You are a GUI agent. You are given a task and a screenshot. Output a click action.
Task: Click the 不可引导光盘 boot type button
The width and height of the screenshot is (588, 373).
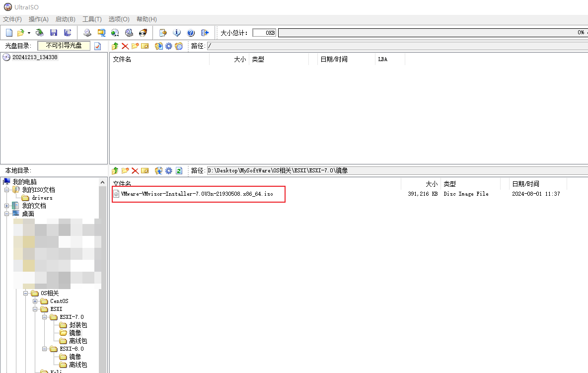tap(64, 45)
